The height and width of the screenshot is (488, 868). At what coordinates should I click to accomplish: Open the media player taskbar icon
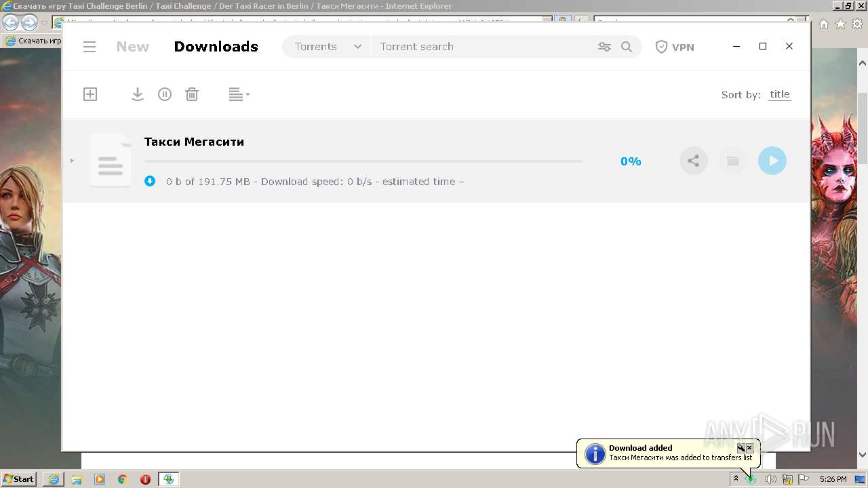pyautogui.click(x=100, y=479)
